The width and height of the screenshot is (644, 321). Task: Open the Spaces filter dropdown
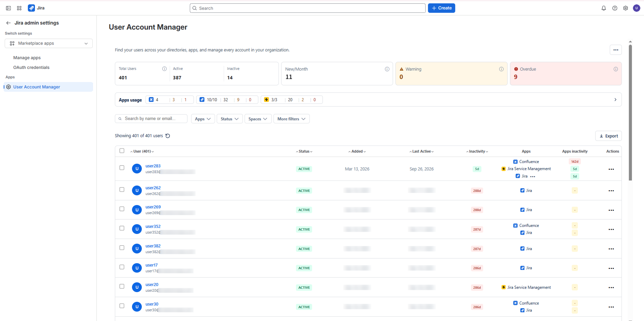[258, 119]
